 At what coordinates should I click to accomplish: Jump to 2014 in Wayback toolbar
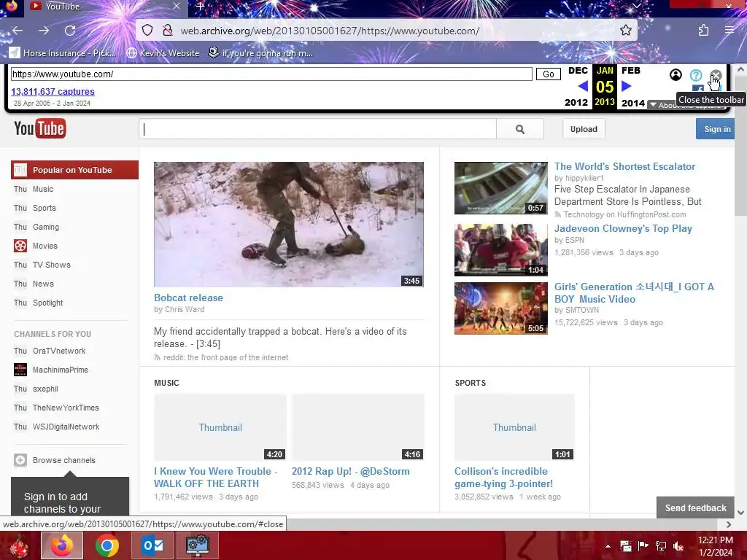pos(633,103)
